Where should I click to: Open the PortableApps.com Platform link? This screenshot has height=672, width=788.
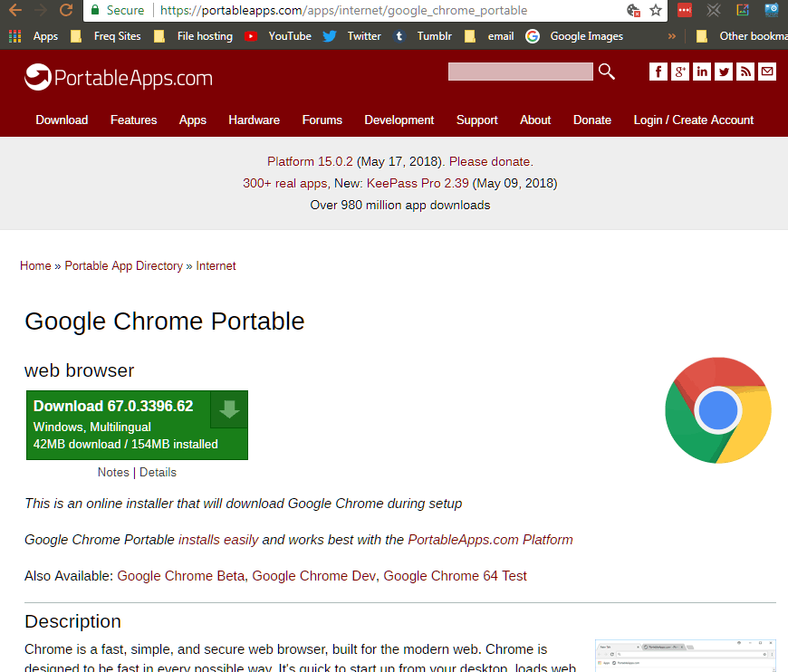click(490, 540)
